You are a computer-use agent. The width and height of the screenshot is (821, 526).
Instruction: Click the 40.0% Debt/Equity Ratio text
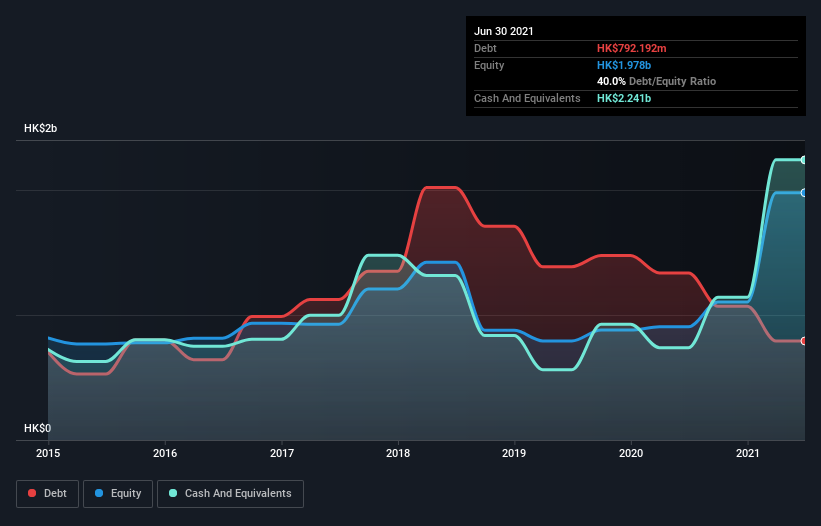point(656,81)
